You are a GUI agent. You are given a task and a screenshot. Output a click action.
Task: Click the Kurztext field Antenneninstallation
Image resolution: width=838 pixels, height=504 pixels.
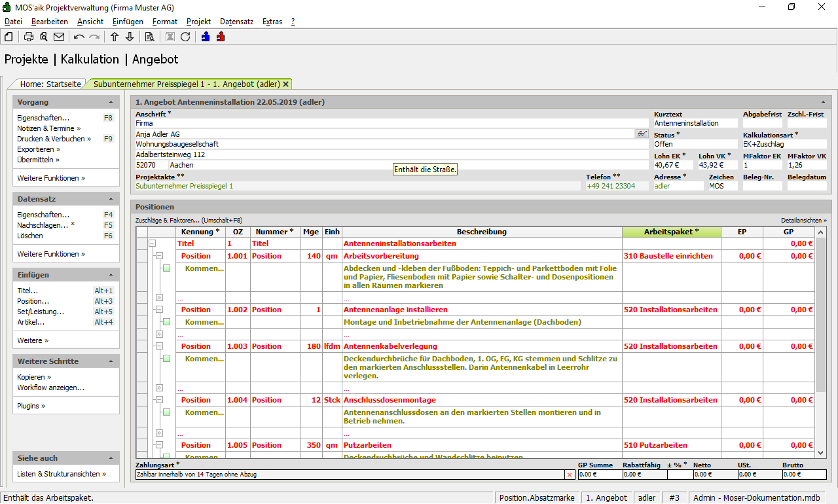tap(695, 123)
